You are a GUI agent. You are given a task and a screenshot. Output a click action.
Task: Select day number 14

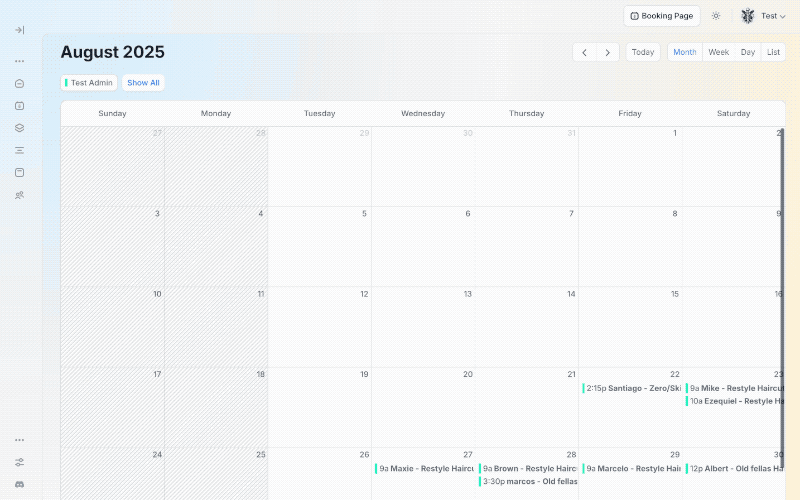click(571, 294)
